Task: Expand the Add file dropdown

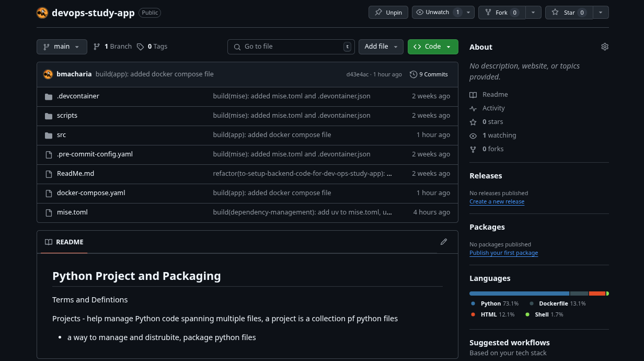Action: click(x=381, y=47)
